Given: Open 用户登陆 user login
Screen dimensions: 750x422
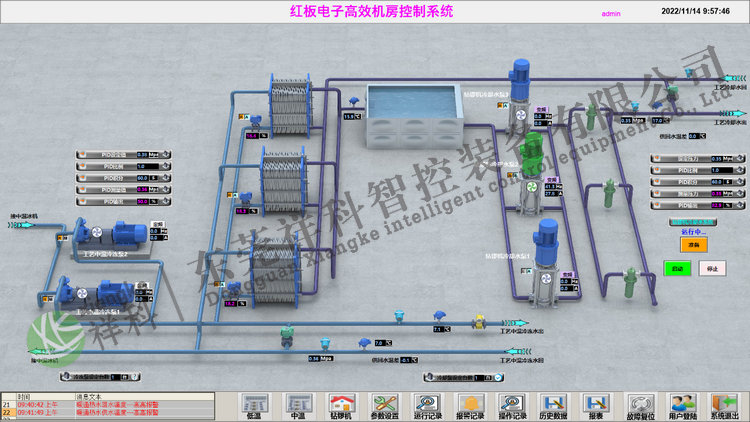Looking at the screenshot, I should click(x=683, y=405).
